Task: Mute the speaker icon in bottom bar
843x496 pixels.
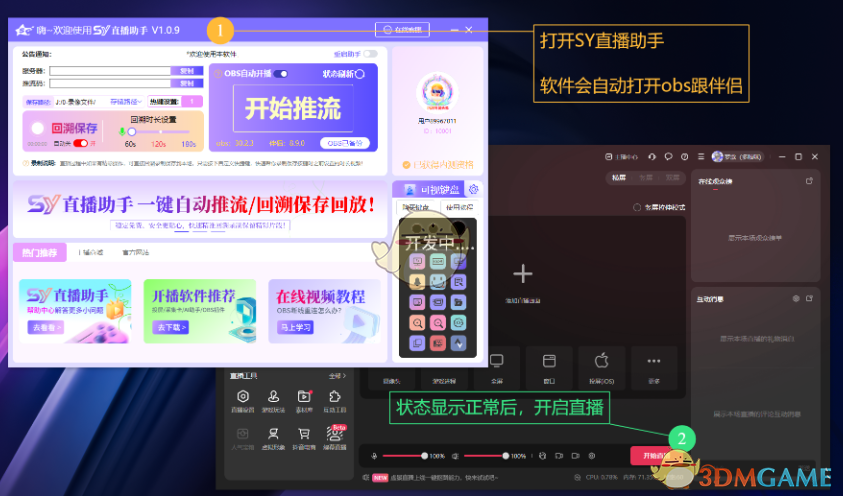Action: (455, 456)
